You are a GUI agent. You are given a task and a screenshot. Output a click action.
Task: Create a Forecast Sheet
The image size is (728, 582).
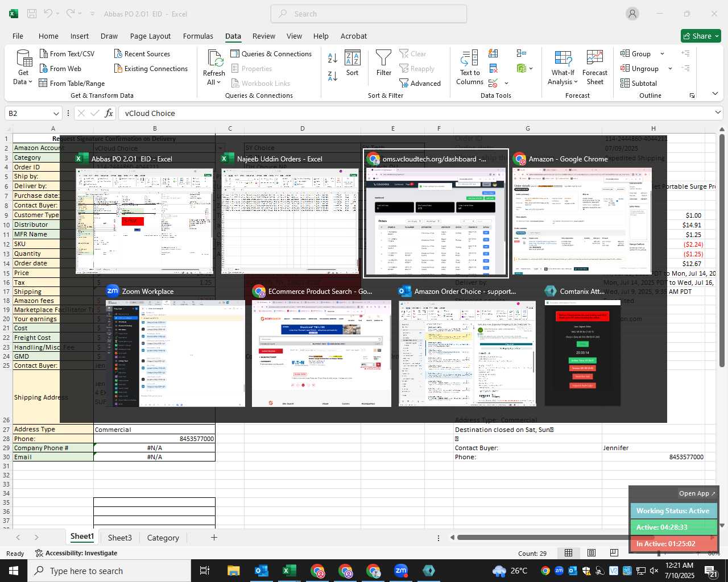pyautogui.click(x=595, y=68)
